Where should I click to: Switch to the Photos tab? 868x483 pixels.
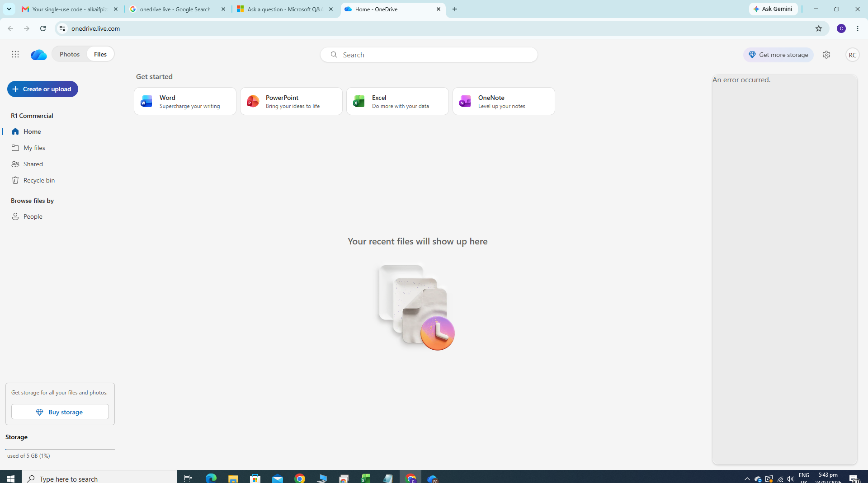pyautogui.click(x=70, y=54)
